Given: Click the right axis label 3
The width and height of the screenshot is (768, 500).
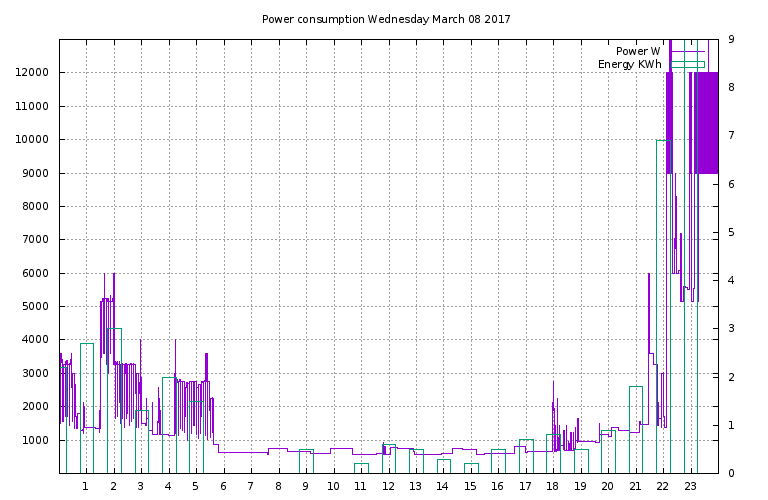Looking at the screenshot, I should tap(731, 328).
